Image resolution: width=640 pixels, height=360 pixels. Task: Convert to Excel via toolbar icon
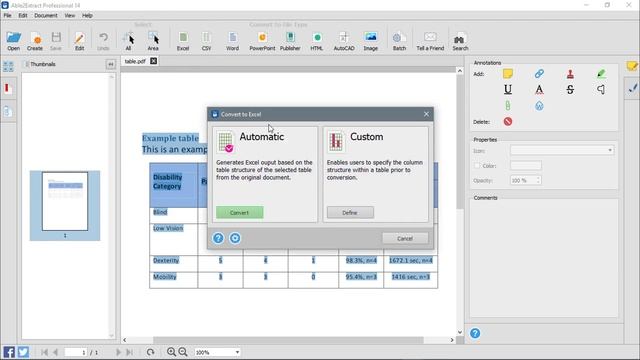(x=183, y=41)
